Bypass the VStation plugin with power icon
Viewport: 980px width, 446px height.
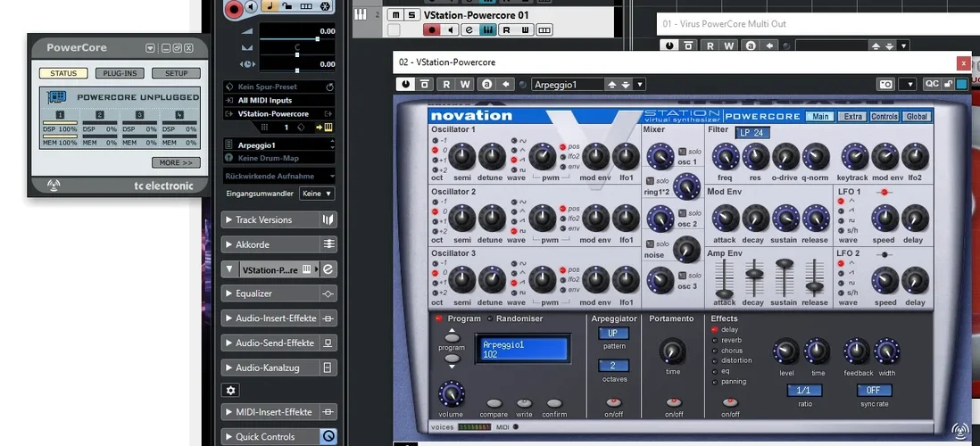(x=406, y=84)
